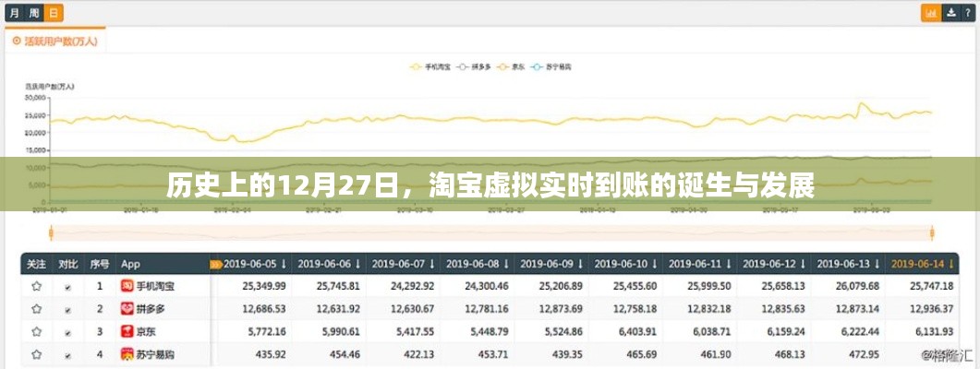
Task: Click the App column header
Action: pyautogui.click(x=130, y=264)
